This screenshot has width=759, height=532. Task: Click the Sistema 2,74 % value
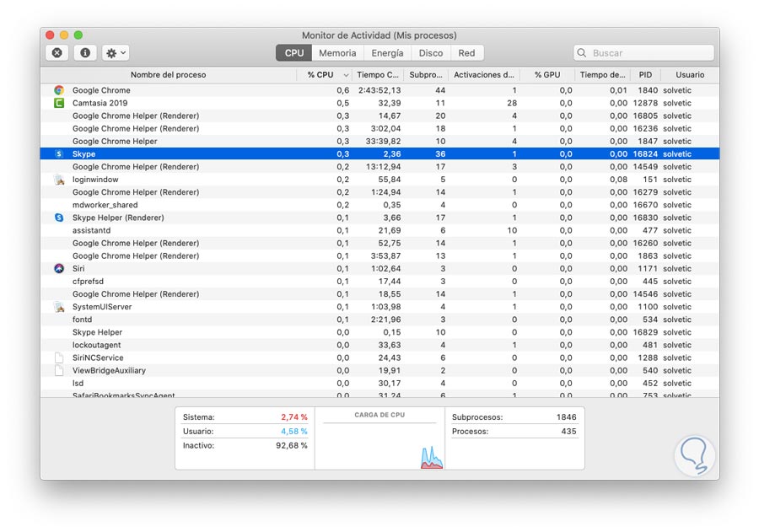click(293, 416)
